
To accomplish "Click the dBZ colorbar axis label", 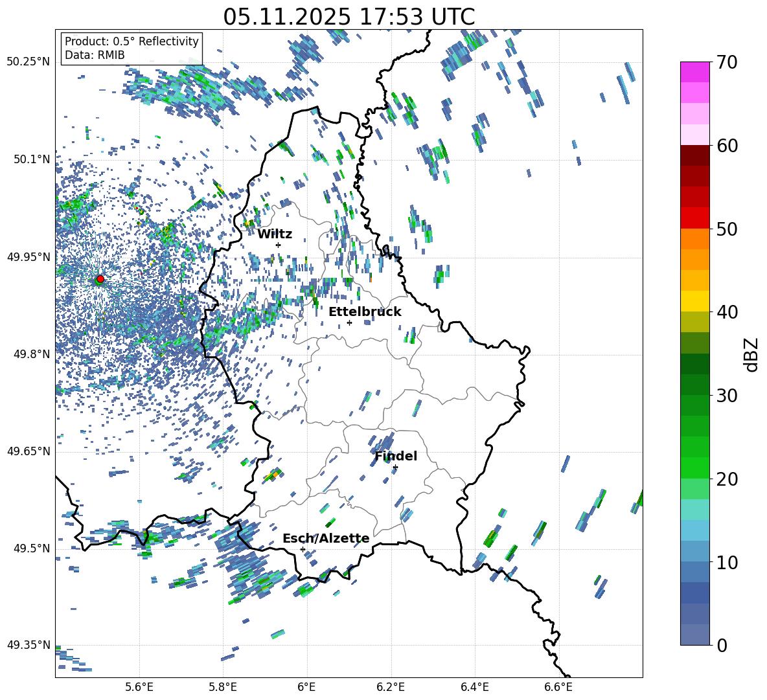I will [x=751, y=354].
